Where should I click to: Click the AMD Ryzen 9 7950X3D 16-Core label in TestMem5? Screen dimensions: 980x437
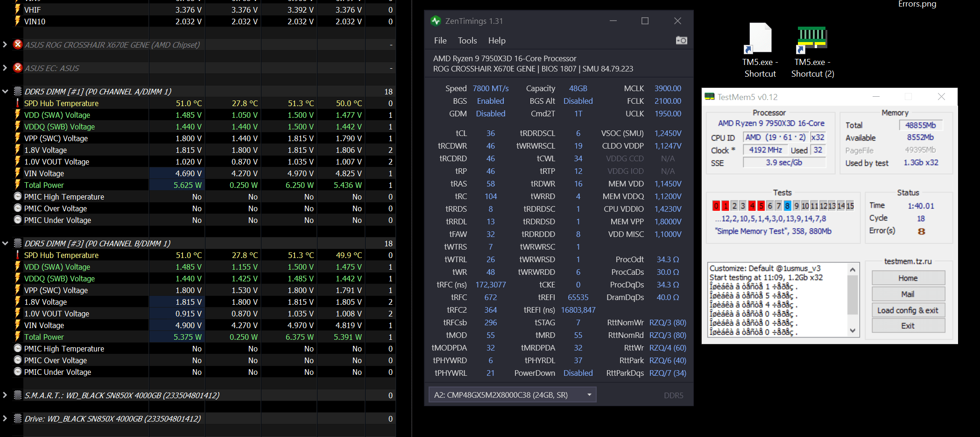[x=771, y=123]
